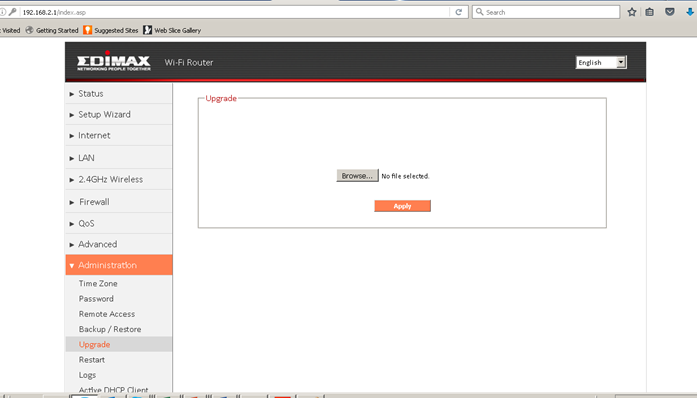Click the search magnifier icon
The height and width of the screenshot is (398, 697).
click(x=480, y=12)
